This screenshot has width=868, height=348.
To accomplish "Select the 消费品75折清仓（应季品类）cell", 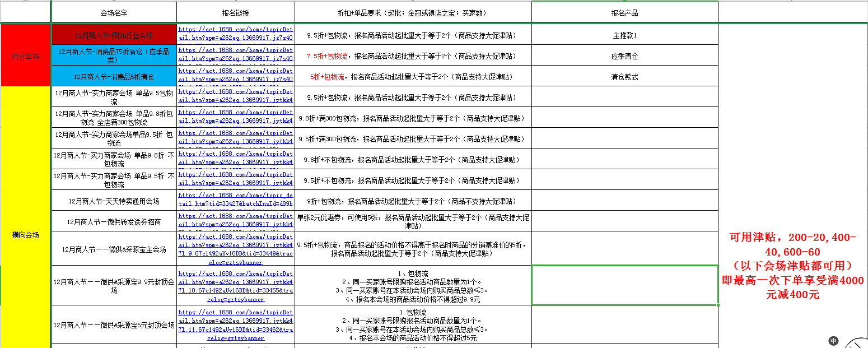I will pyautogui.click(x=114, y=55).
